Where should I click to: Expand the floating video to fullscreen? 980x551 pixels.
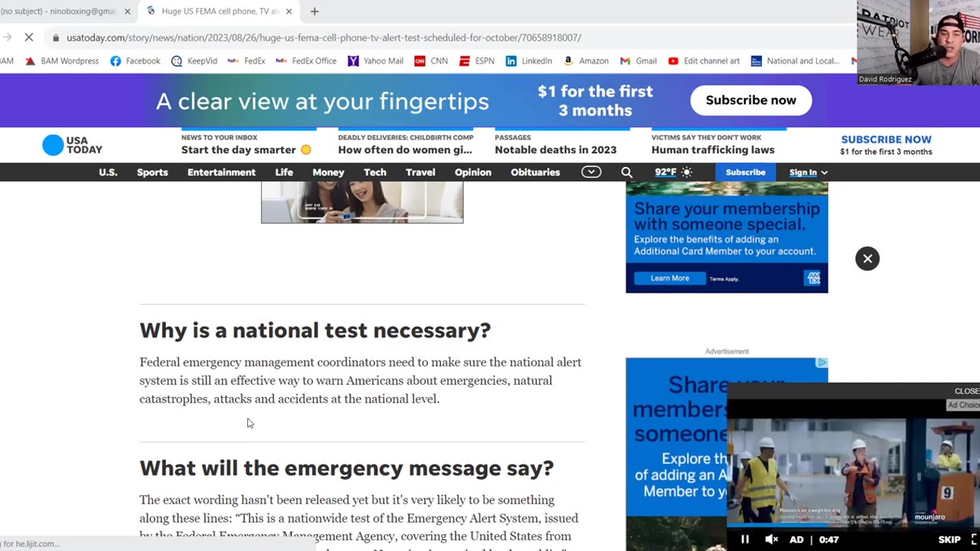coord(974,540)
